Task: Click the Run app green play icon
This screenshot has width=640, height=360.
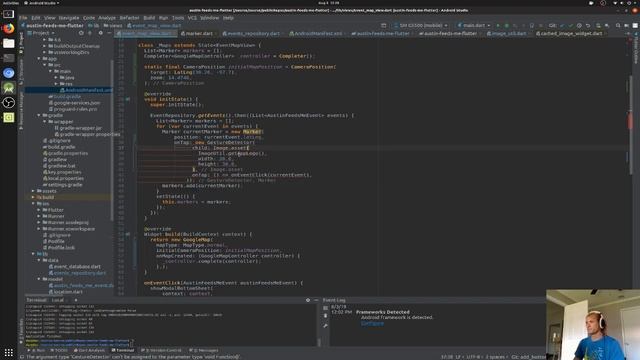Action: click(x=498, y=25)
